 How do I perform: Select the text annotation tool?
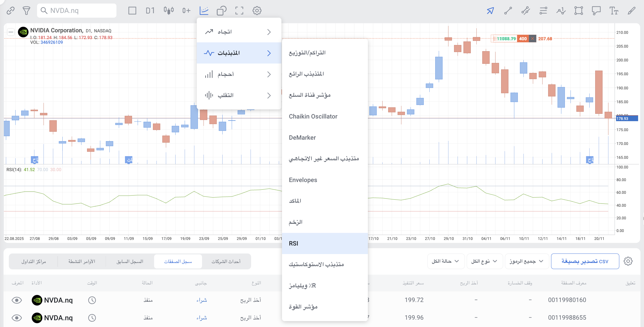coord(614,11)
